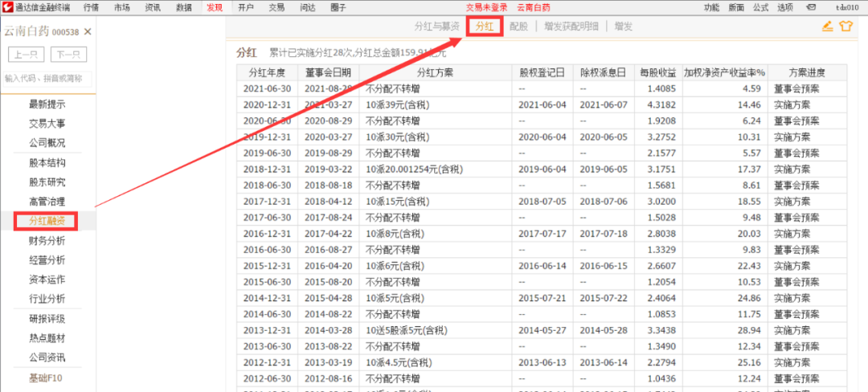Open 高管治理 in the sidebar
The height and width of the screenshot is (392, 868).
click(47, 202)
